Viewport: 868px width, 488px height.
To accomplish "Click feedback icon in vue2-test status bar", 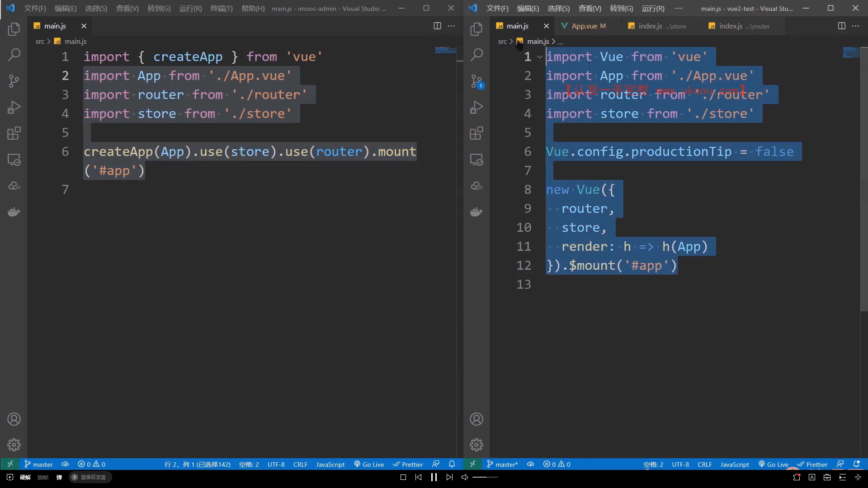I will tap(840, 464).
